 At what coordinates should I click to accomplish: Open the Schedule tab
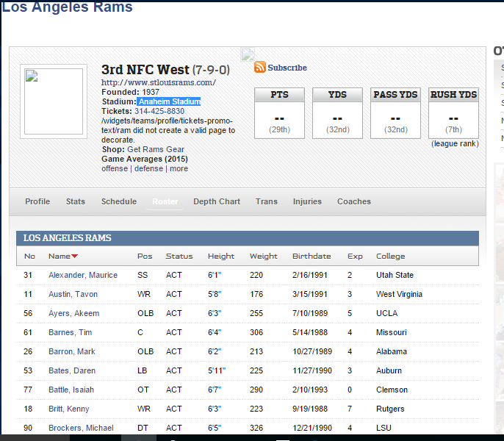[x=119, y=201]
